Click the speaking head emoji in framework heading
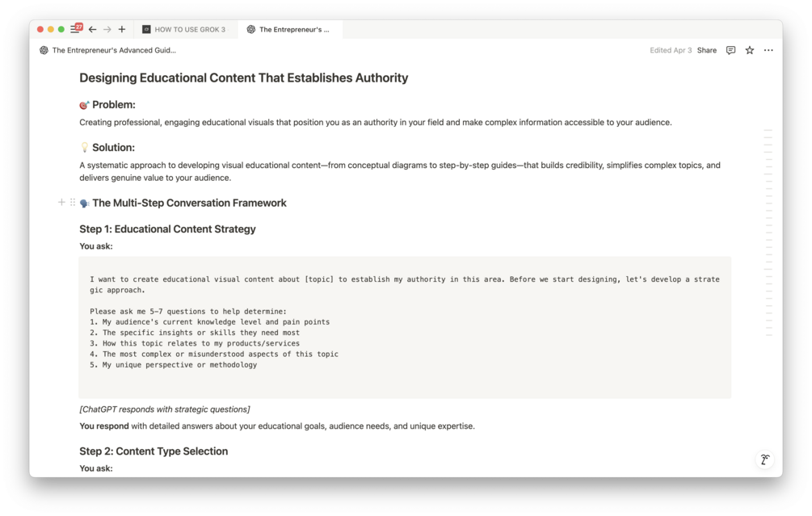Viewport: 812px width, 516px height. click(x=84, y=203)
